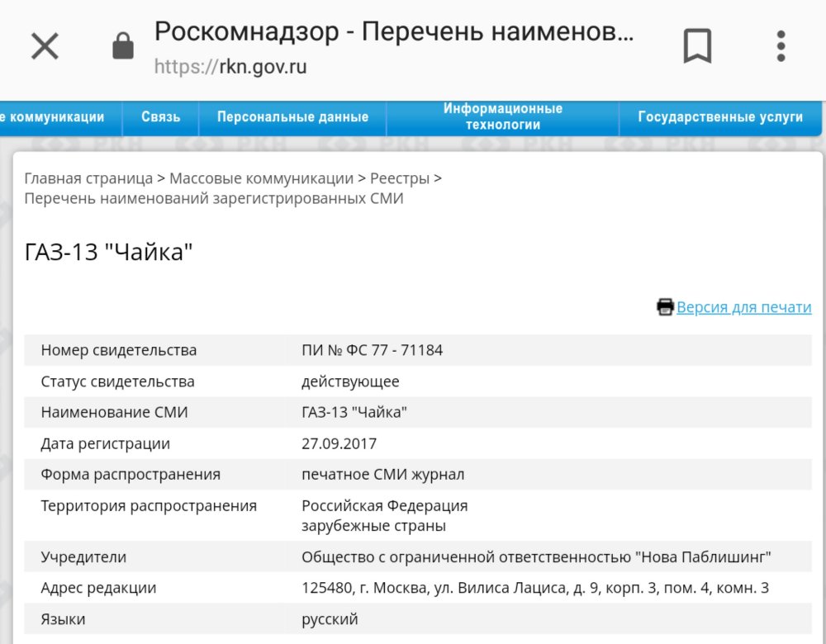Viewport: 826px width, 644px height.
Task: Open the three-dot overflow menu
Action: [x=781, y=46]
